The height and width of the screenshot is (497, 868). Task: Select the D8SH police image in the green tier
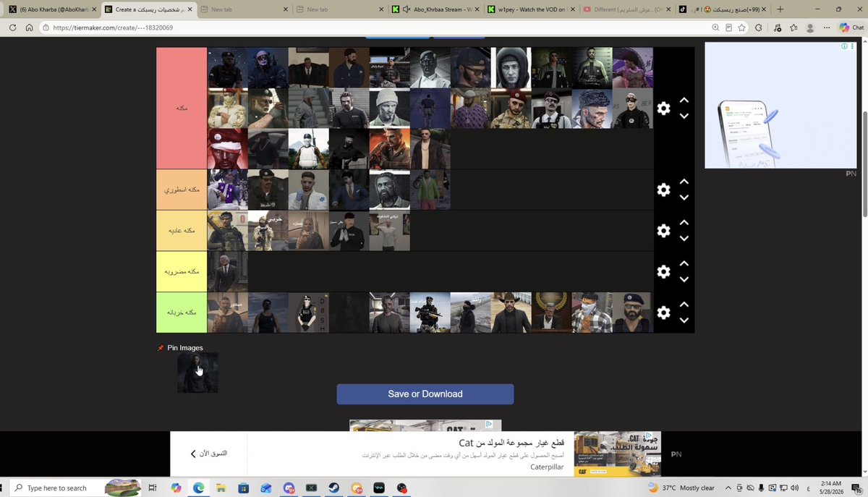click(x=309, y=313)
